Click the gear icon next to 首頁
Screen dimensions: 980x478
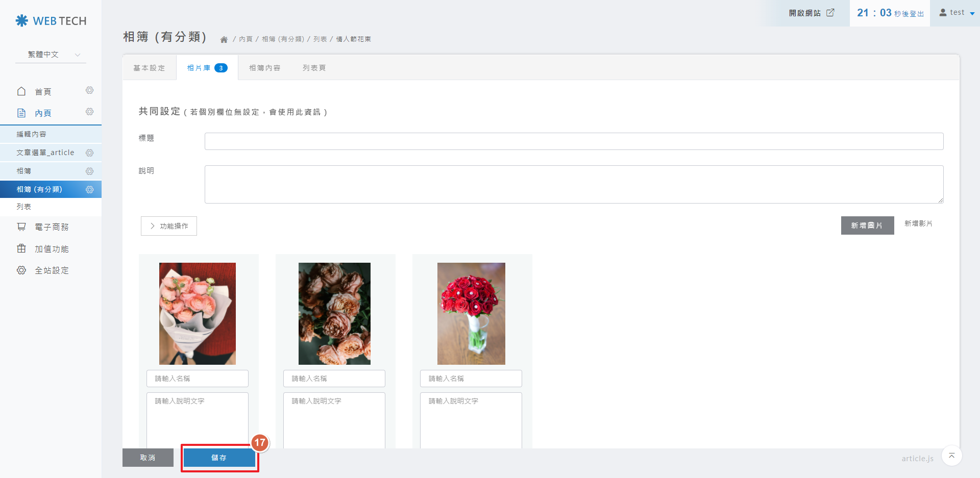pyautogui.click(x=89, y=90)
